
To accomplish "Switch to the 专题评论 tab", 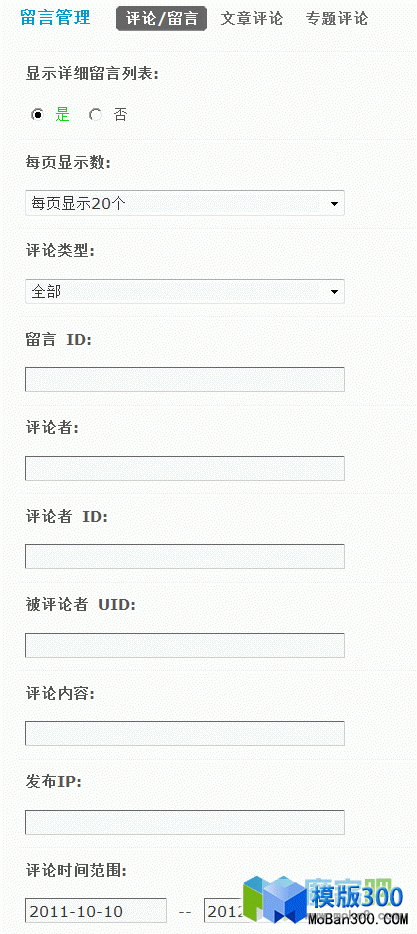I will tap(337, 18).
